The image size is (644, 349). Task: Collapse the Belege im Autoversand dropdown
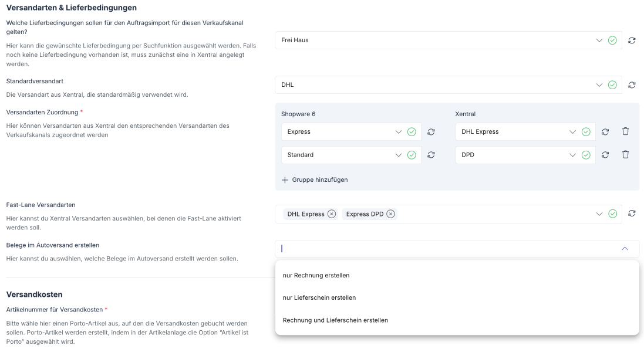click(625, 249)
